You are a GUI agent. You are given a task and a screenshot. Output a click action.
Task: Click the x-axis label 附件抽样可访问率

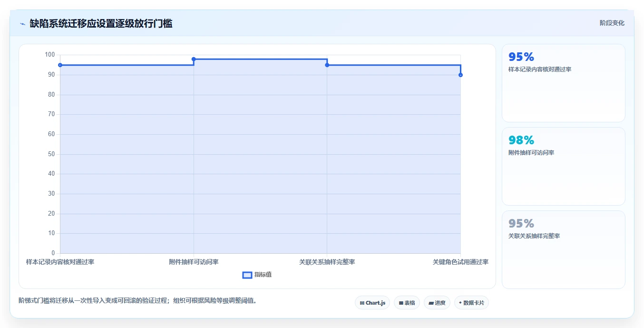click(194, 262)
